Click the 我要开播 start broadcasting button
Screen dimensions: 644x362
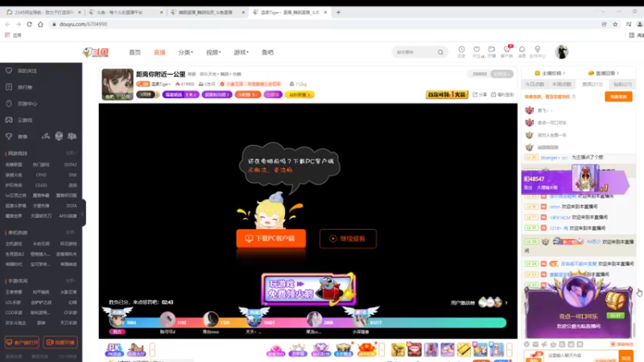60,343
